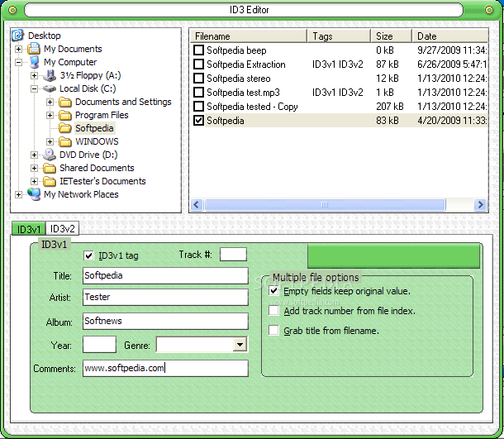The width and height of the screenshot is (504, 439).
Task: Click the 3½ Floppy (A:) drive icon
Action: 50,75
